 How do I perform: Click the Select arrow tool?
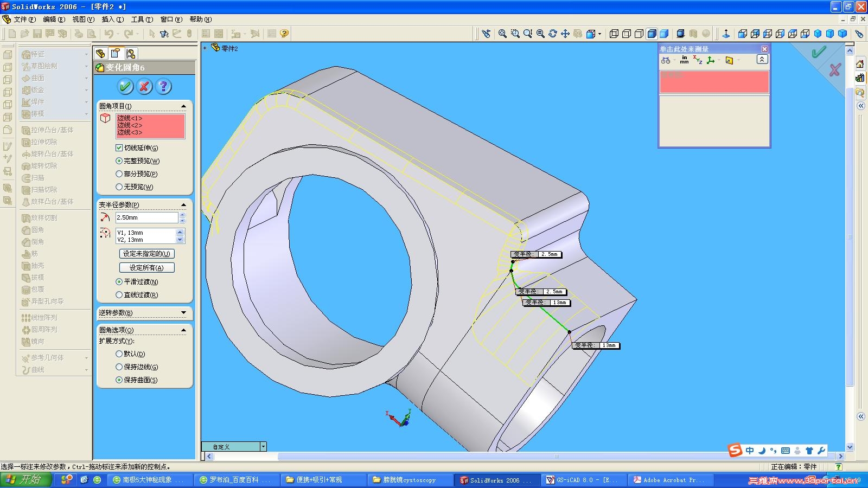[152, 34]
